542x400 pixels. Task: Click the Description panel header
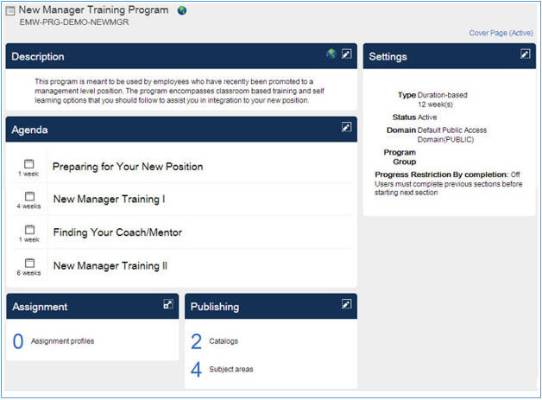click(x=181, y=56)
